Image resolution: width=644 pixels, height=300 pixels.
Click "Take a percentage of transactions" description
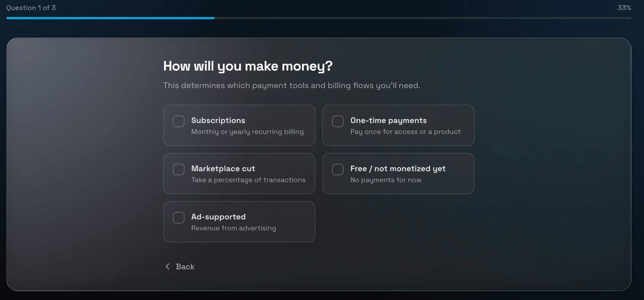(248, 180)
